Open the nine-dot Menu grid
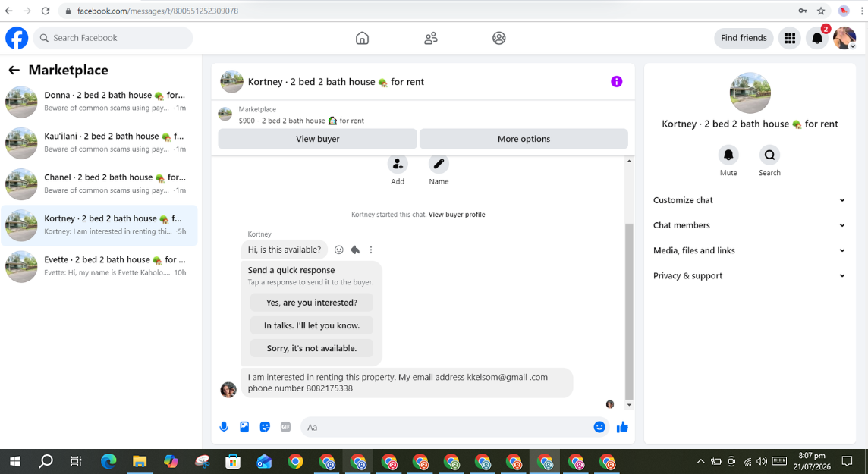This screenshot has width=868, height=474. tap(790, 38)
